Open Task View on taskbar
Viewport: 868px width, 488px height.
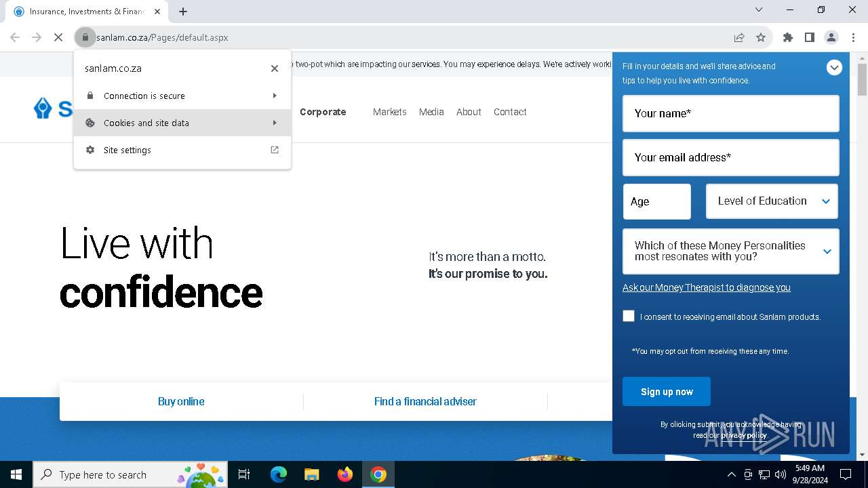tap(244, 474)
